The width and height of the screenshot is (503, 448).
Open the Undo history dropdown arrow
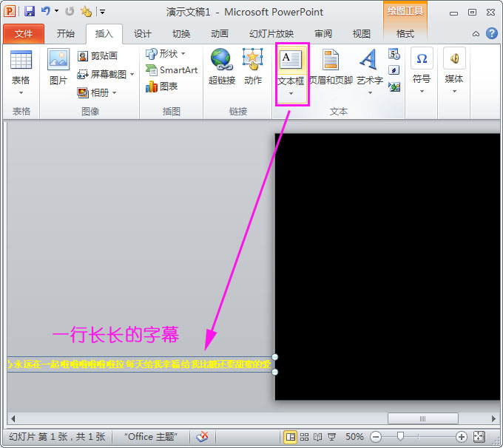click(x=56, y=11)
